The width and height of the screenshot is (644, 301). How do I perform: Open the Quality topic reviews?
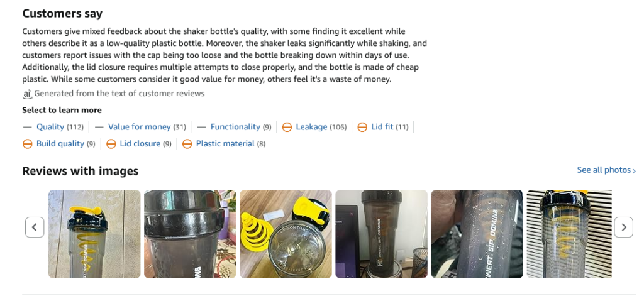coord(50,127)
